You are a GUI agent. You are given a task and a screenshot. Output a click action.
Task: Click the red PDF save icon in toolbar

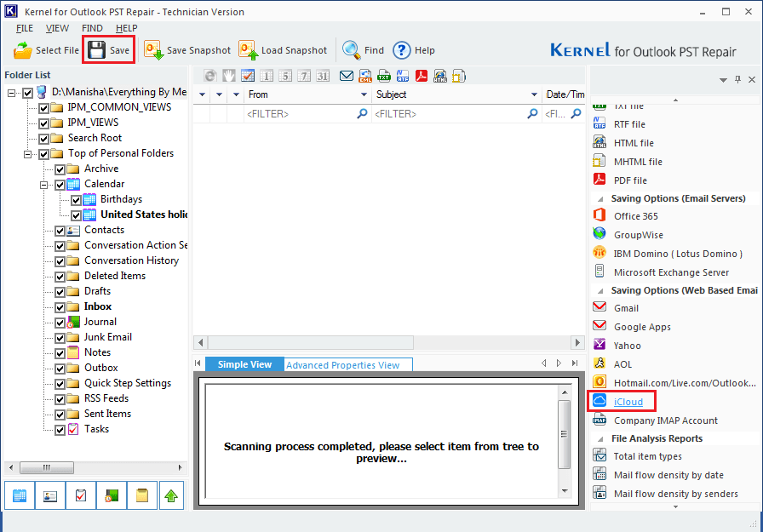point(422,76)
